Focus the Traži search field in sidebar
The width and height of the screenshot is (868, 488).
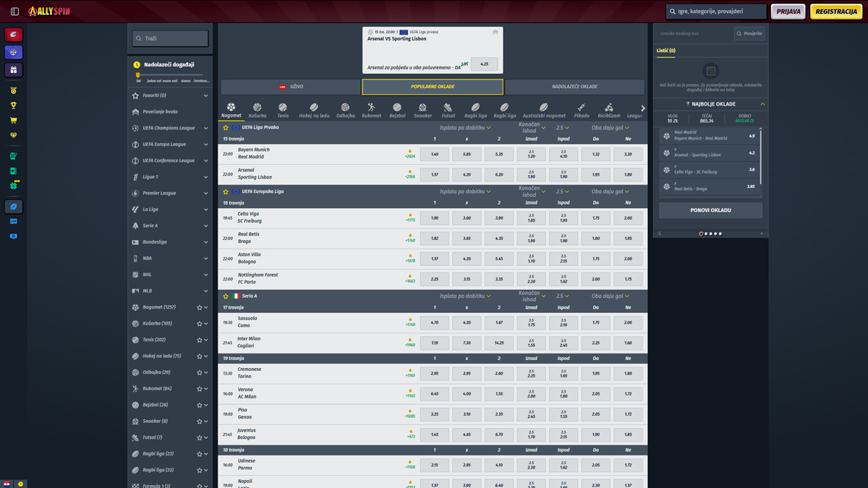pos(171,38)
